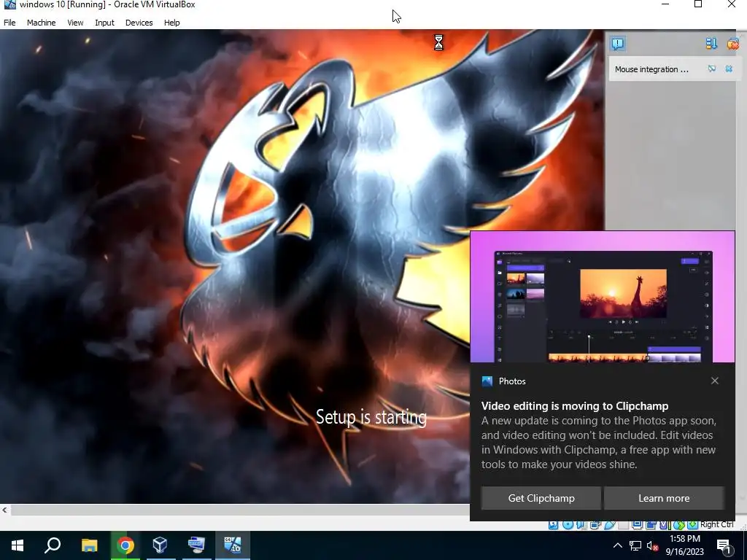
Task: Click the notification sort order icon
Action: point(711,44)
